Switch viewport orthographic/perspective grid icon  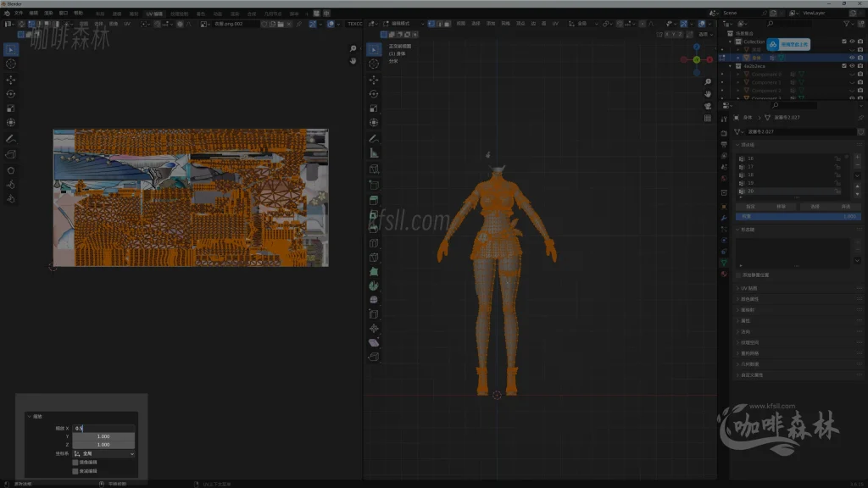click(x=708, y=119)
